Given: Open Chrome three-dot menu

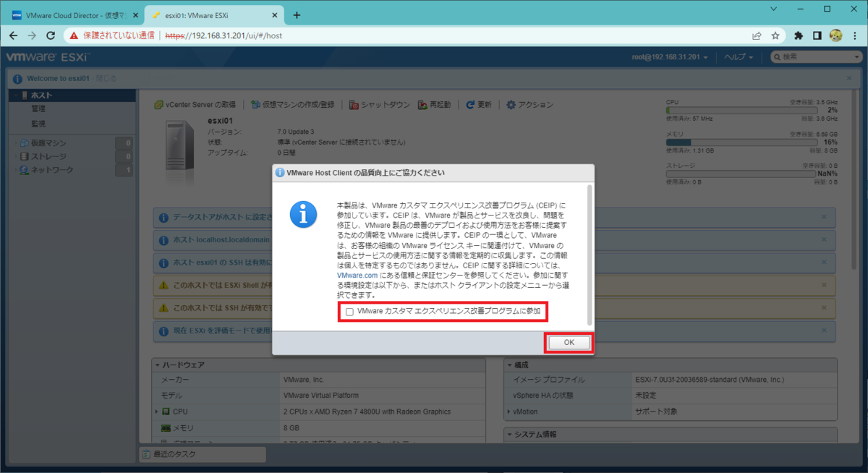Looking at the screenshot, I should 854,35.
